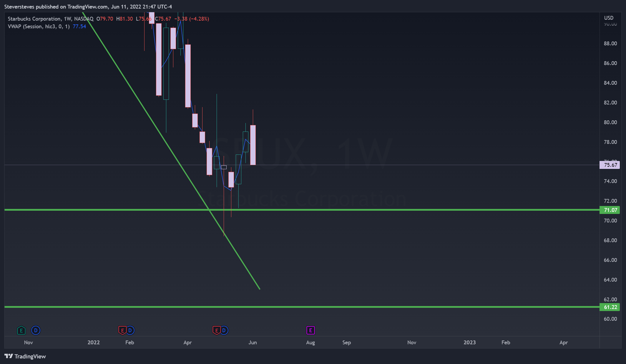Click the dividend D icon near May

pyautogui.click(x=224, y=330)
